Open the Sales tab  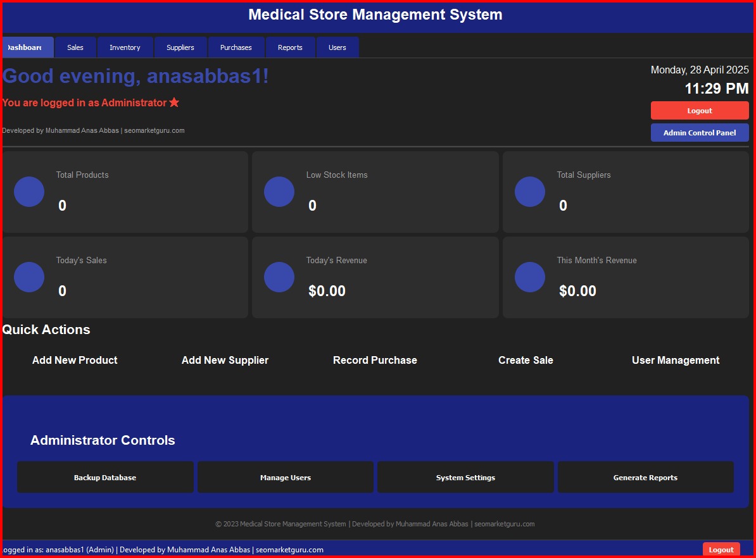pyautogui.click(x=75, y=47)
